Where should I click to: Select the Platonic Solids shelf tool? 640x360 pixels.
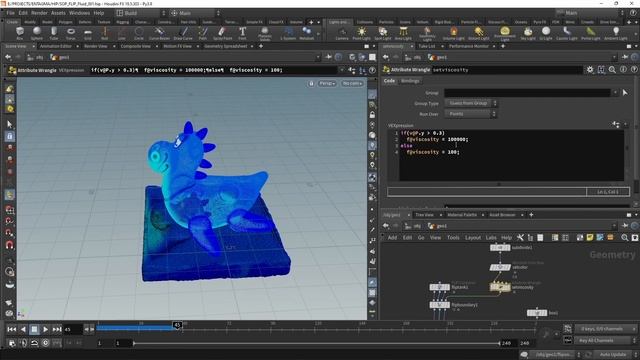265,34
